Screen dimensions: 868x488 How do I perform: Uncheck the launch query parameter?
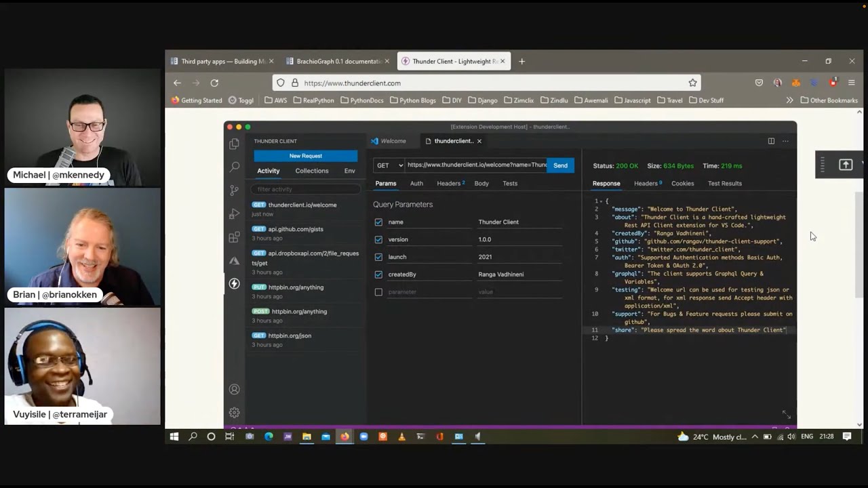coord(378,257)
